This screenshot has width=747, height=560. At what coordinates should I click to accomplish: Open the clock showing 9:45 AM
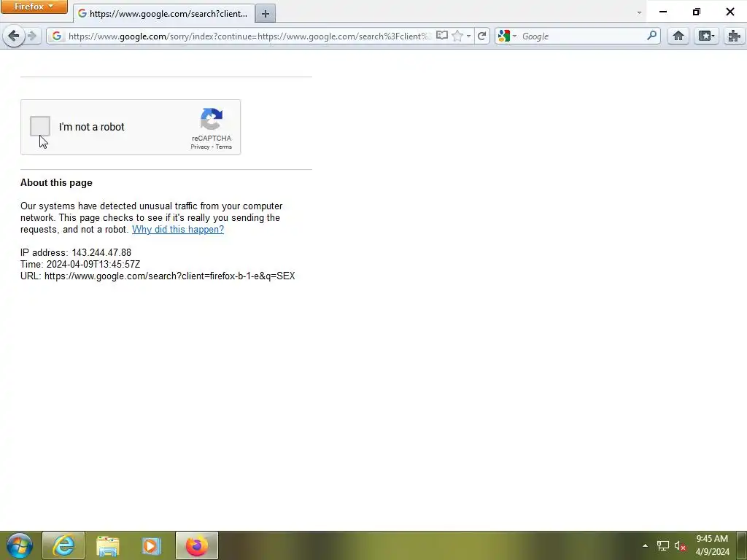[x=712, y=545]
